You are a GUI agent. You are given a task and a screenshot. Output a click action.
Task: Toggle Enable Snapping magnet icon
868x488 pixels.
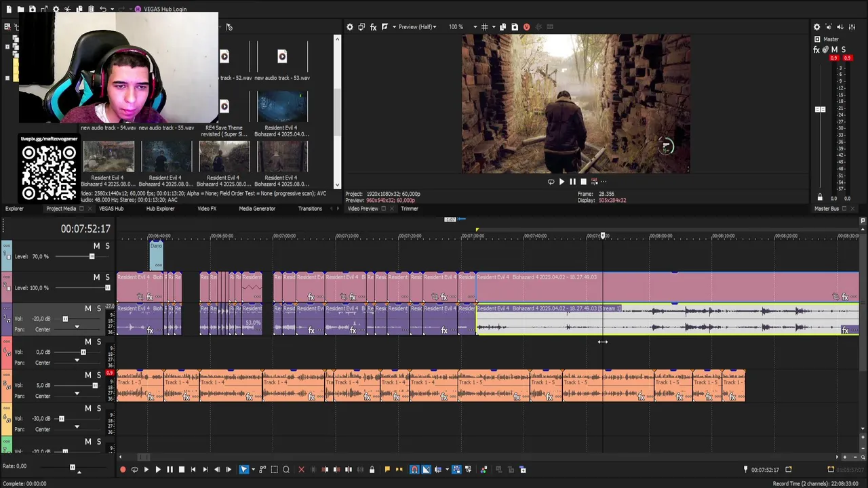point(414,469)
